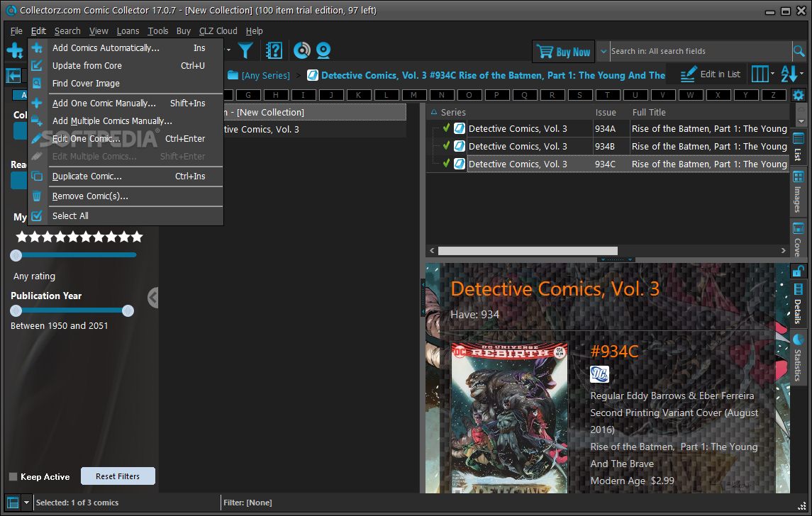The width and height of the screenshot is (812, 516).
Task: Click the book icon of issue 934A
Action: (460, 128)
